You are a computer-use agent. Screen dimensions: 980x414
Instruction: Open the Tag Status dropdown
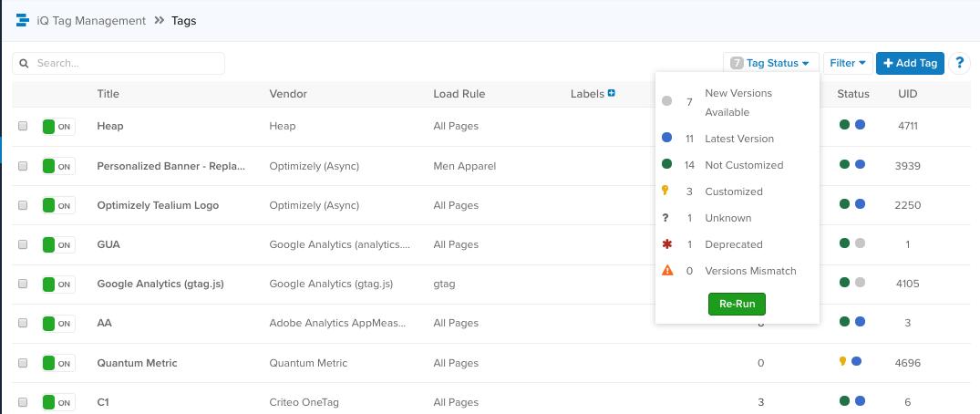[x=770, y=63]
